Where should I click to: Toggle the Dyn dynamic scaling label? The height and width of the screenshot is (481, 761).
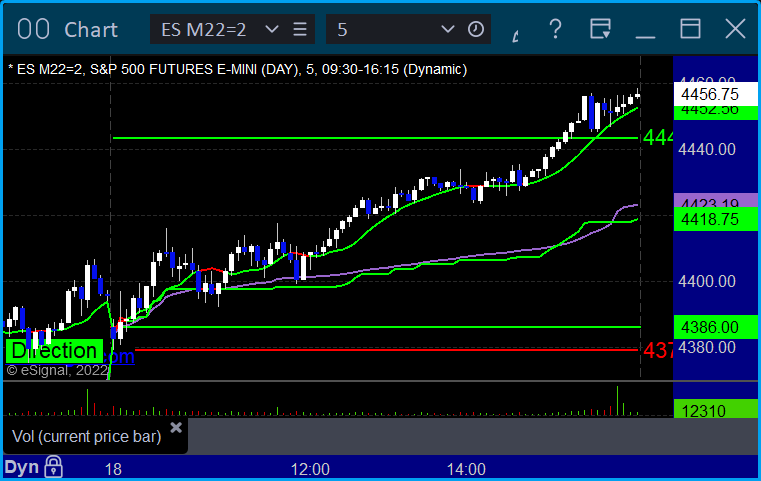(21, 467)
